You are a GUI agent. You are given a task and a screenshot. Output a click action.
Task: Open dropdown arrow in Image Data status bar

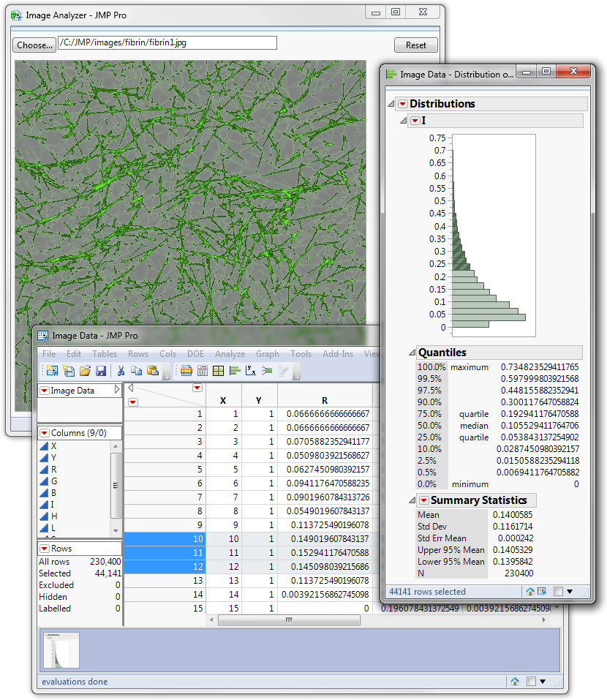pyautogui.click(x=543, y=681)
